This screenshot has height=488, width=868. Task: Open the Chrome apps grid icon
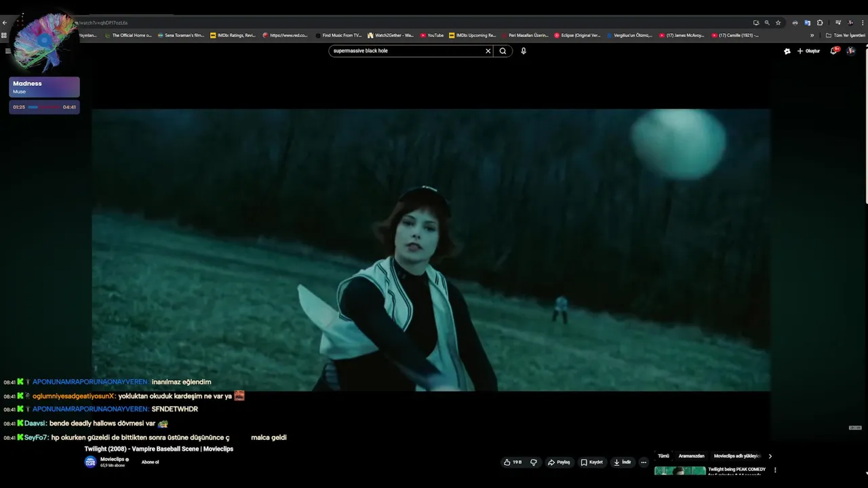click(4, 35)
